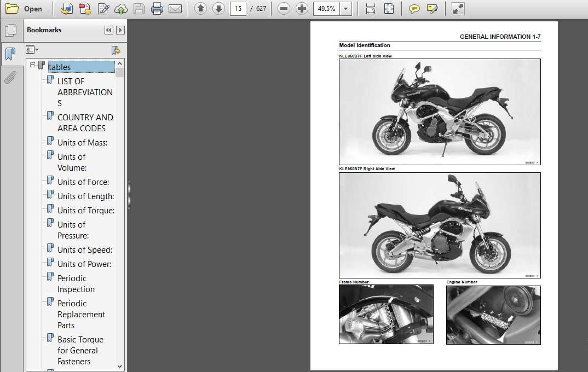Image resolution: width=588 pixels, height=372 pixels.
Task: Click the page number field showing 15
Action: pyautogui.click(x=238, y=9)
